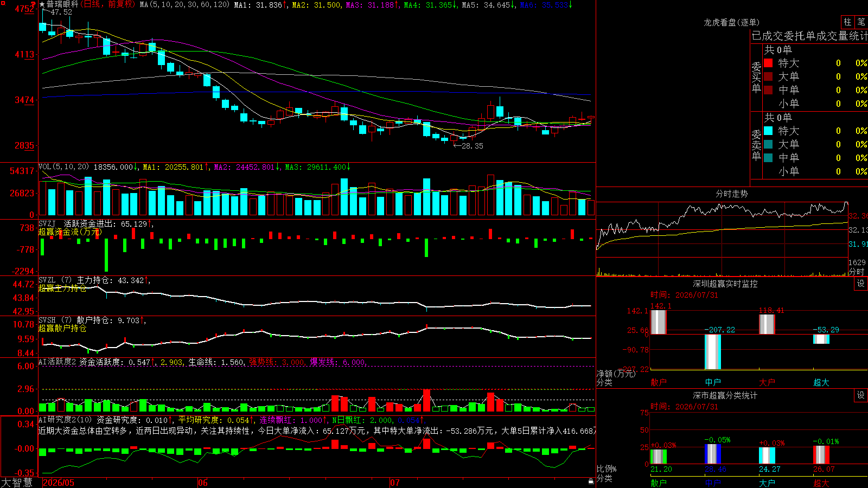The width and height of the screenshot is (868, 488).
Task: Click the 生命线: 1.560 label
Action: [x=216, y=362]
